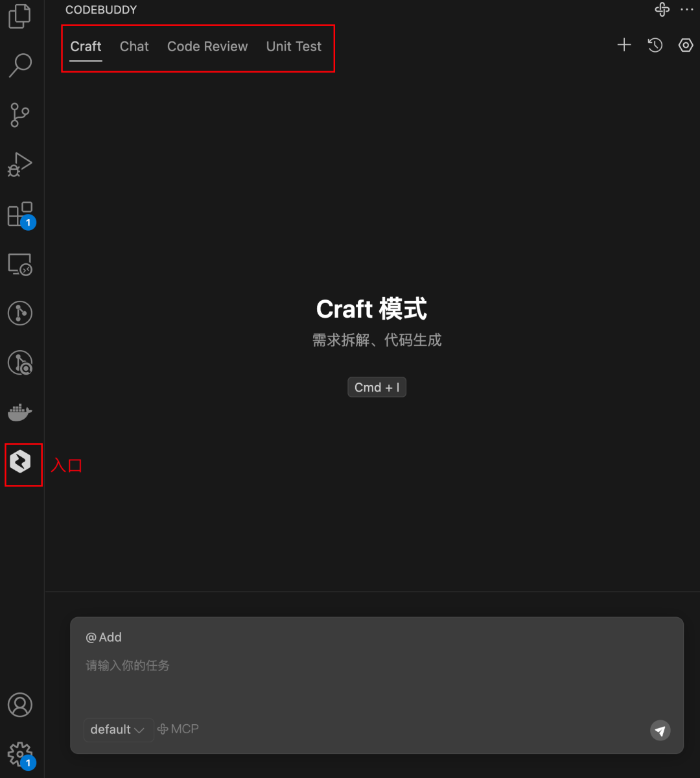Click the 需求拆解、代码生成 subtitle
The width and height of the screenshot is (700, 778).
[377, 340]
